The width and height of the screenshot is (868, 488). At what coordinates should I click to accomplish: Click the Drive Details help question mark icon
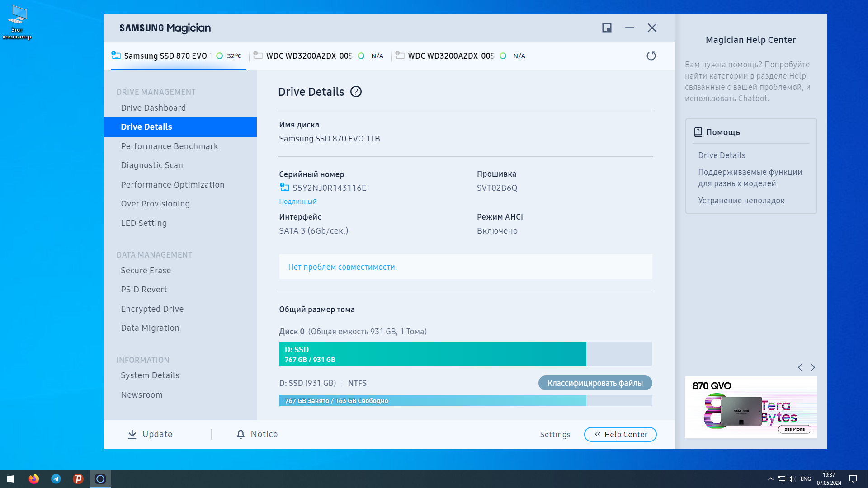356,92
